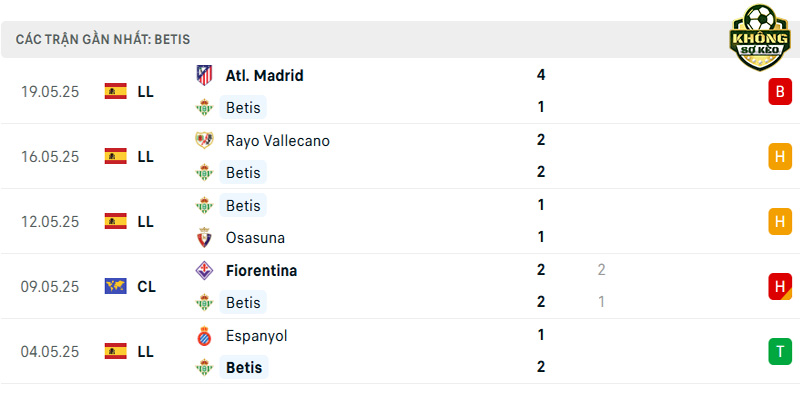Click the Fiorentina club crest
The width and height of the screenshot is (800, 400).
pyautogui.click(x=204, y=270)
